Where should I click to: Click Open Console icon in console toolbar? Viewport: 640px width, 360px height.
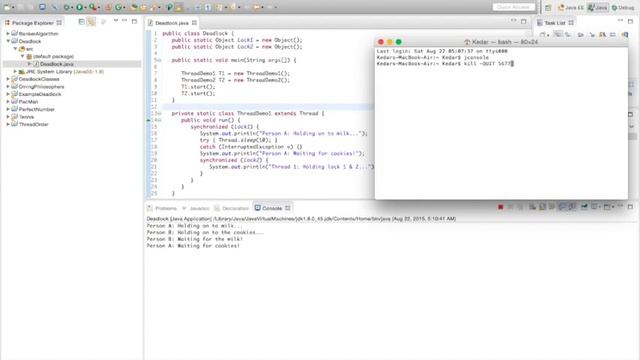pos(607,207)
